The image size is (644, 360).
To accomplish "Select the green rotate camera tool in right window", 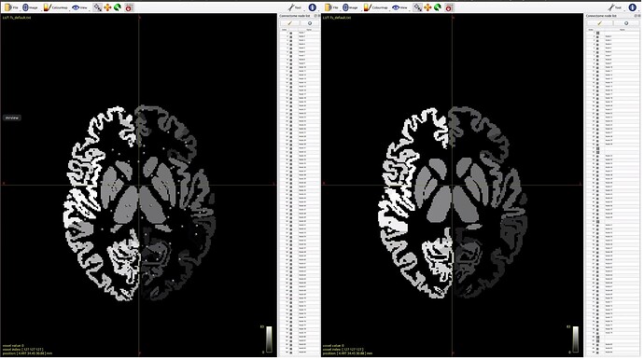I will click(x=438, y=7).
